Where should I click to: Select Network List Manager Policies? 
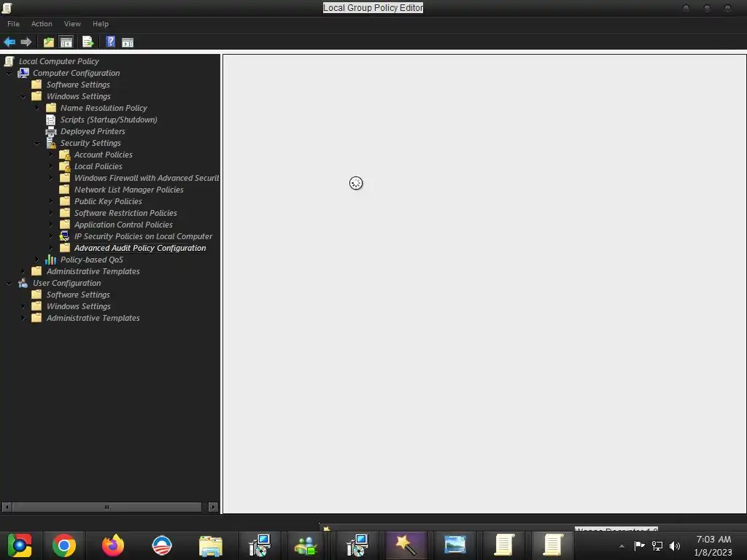(x=128, y=190)
